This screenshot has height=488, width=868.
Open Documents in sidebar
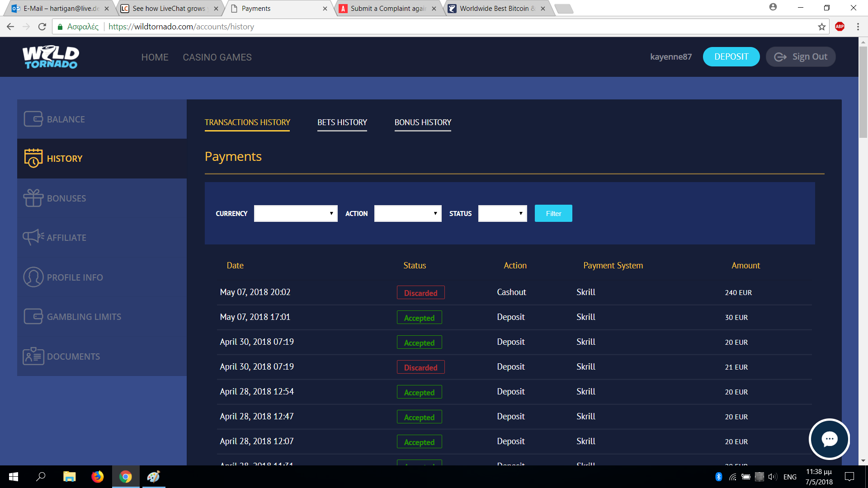(102, 356)
